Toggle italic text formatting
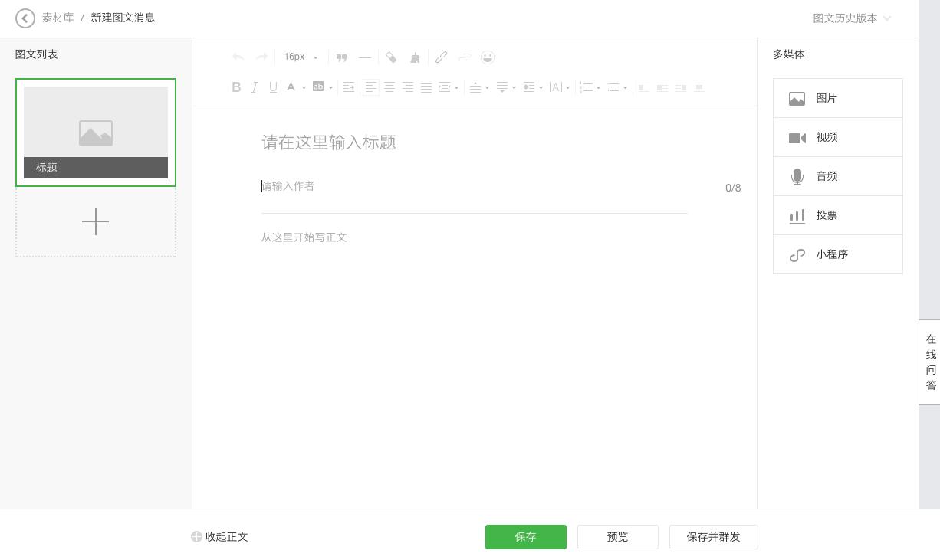The image size is (940, 560). click(255, 87)
